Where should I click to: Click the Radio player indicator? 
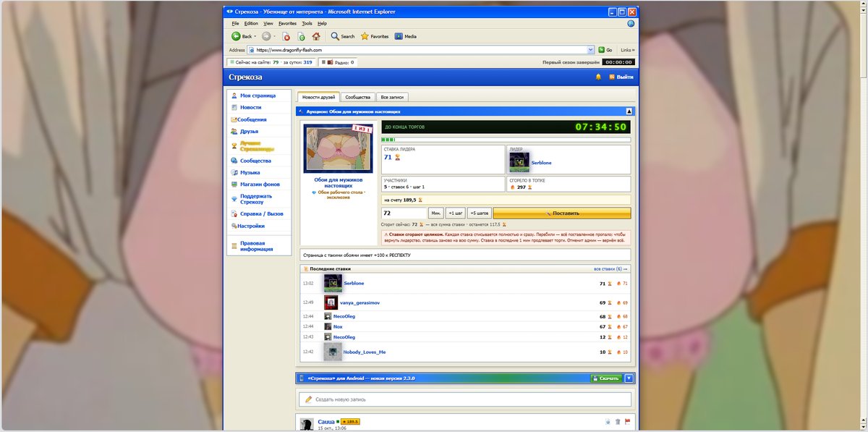point(337,62)
